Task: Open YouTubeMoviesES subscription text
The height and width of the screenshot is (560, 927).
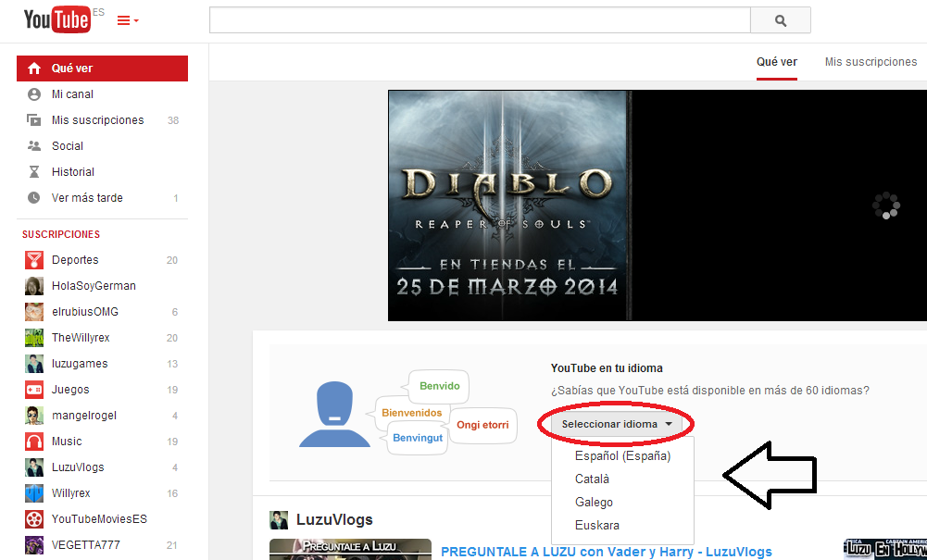Action: pyautogui.click(x=99, y=519)
